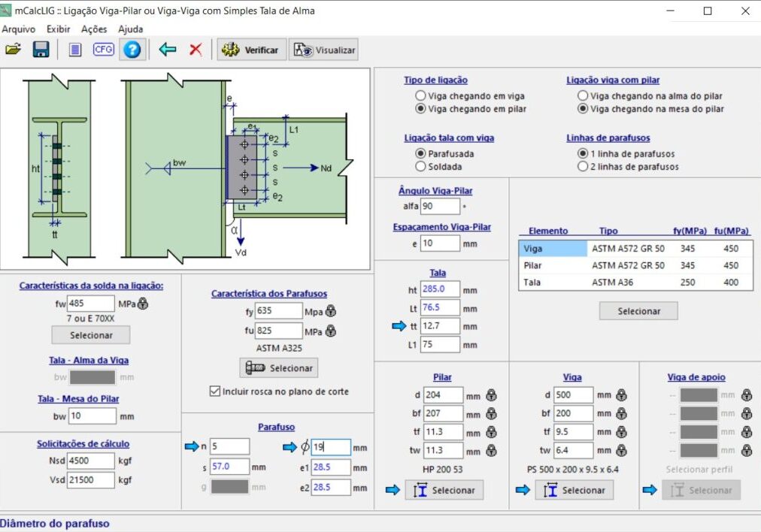Click Selecionar for weld electrode E 70XX
The height and width of the screenshot is (532, 761).
click(91, 335)
